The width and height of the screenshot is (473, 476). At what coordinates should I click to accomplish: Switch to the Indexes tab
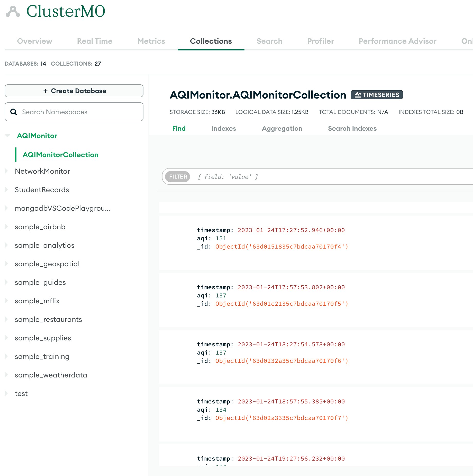[223, 128]
